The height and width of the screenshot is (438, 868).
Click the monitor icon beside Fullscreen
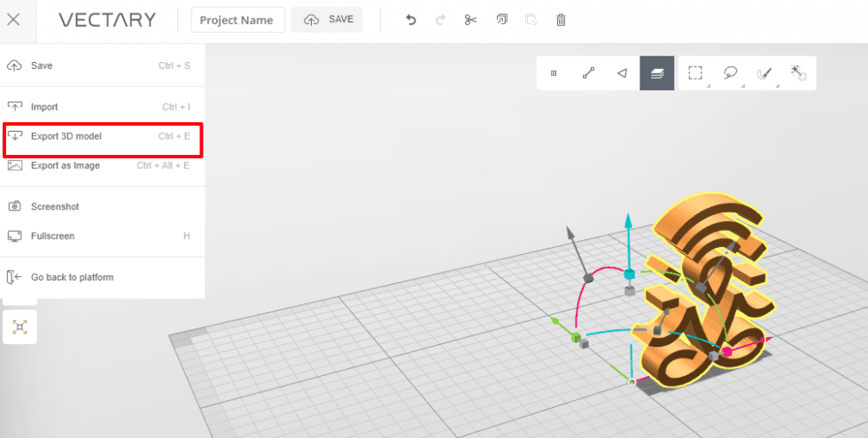14,236
